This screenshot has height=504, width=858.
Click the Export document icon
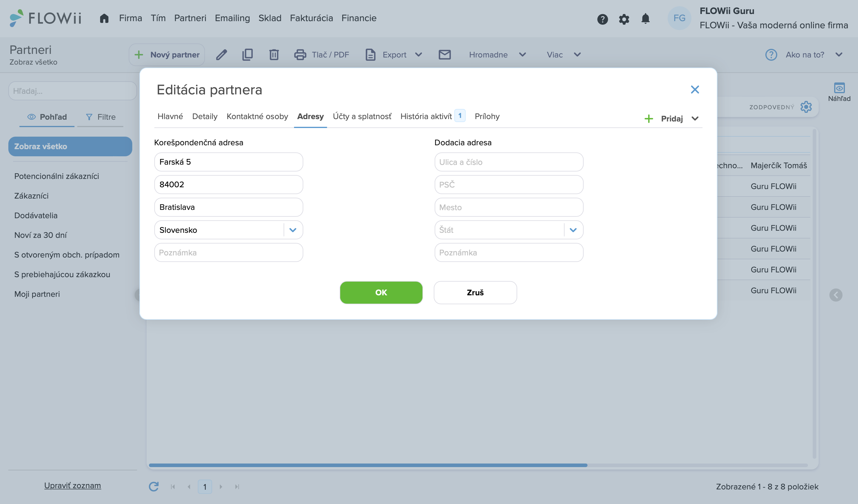[370, 54]
